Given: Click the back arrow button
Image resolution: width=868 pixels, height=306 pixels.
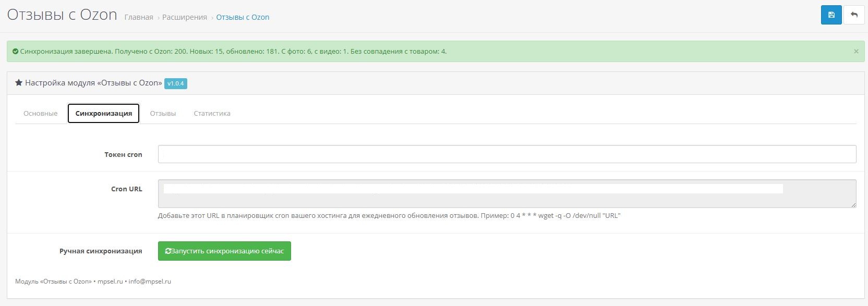Looking at the screenshot, I should (x=854, y=15).
